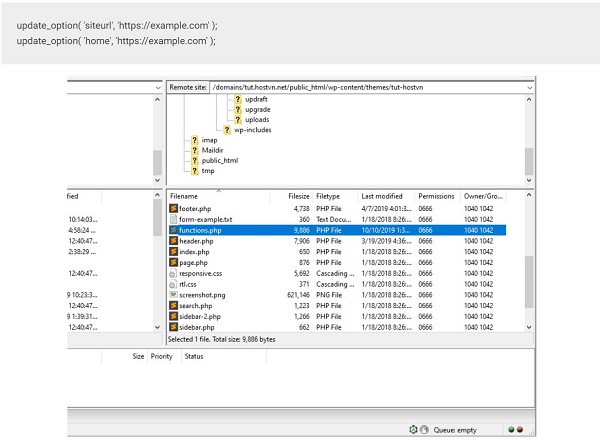Screen dimensions: 600x441
Task: Click the remote tree scroll up arrow
Action: point(529,100)
